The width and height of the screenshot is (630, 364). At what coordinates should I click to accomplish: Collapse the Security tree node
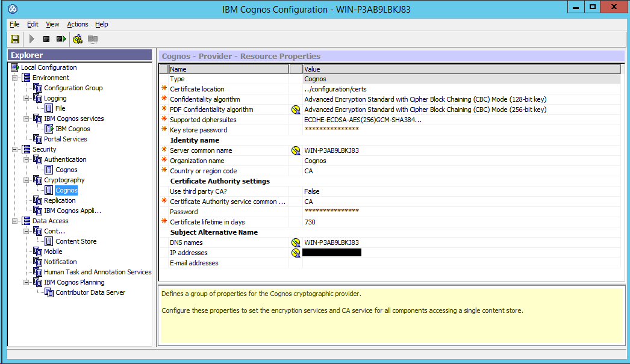click(15, 149)
